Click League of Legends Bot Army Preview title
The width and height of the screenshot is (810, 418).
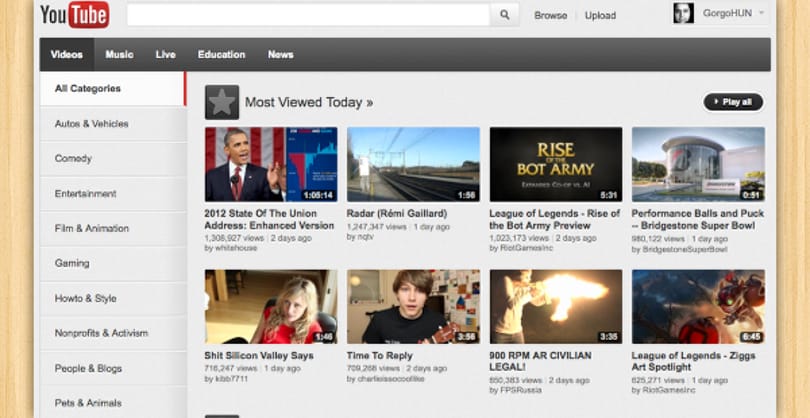(x=554, y=220)
